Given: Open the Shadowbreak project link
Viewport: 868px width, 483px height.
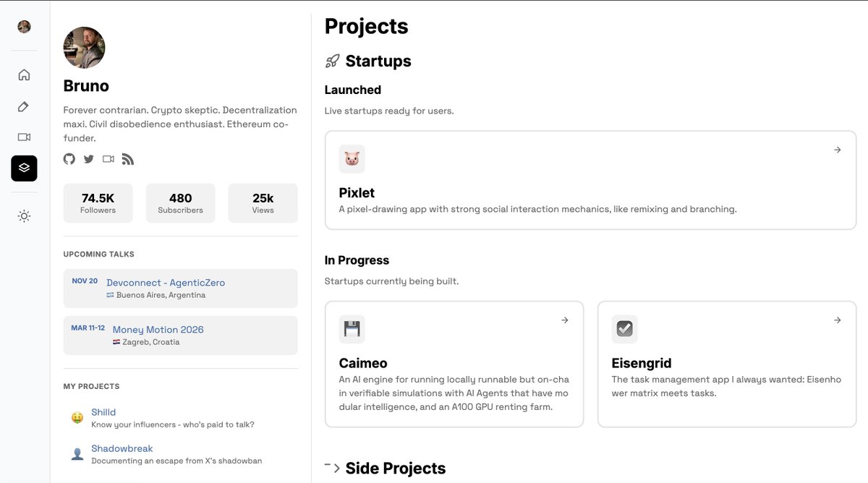Looking at the screenshot, I should click(122, 448).
